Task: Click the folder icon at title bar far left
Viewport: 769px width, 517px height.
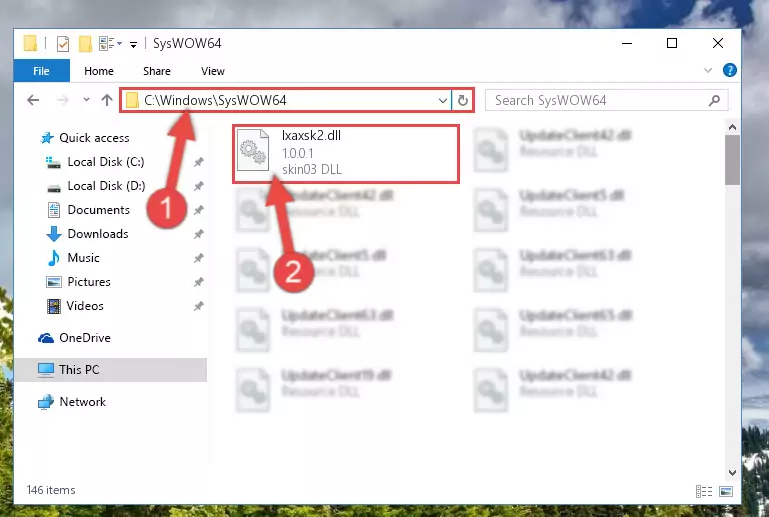Action: coord(30,43)
